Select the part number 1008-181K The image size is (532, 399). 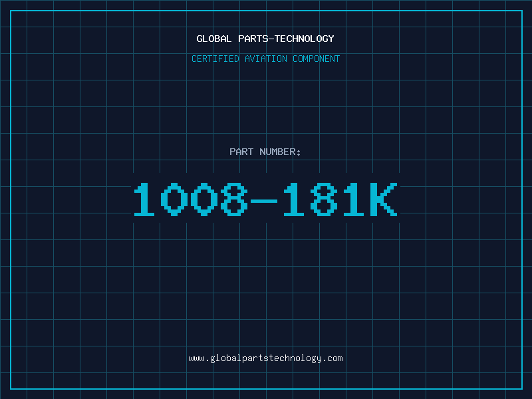point(265,199)
